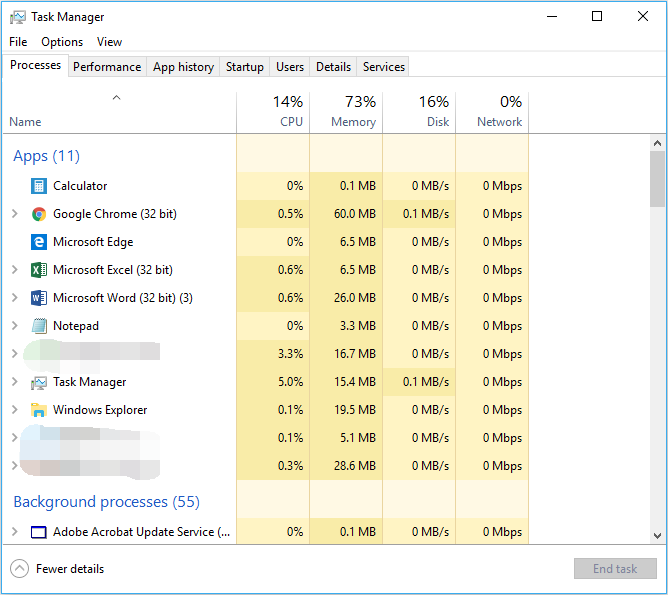Expand the blurred app row using 28.6 MB
The height and width of the screenshot is (595, 668).
[14, 466]
